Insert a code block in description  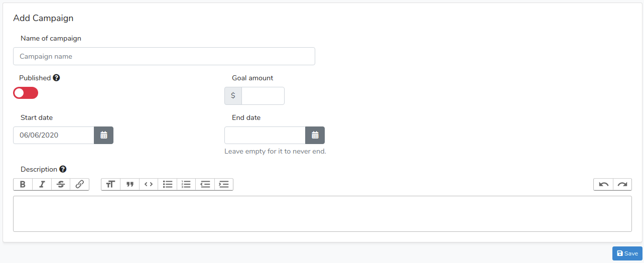click(149, 184)
